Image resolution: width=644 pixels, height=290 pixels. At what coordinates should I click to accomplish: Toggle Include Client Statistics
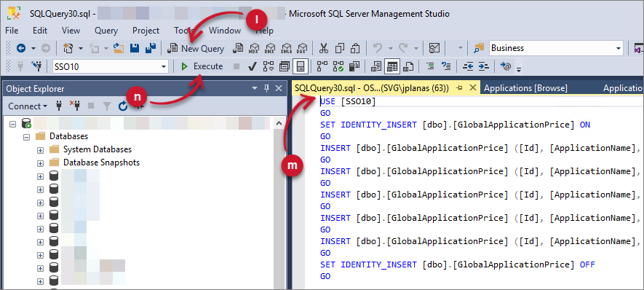(x=354, y=66)
